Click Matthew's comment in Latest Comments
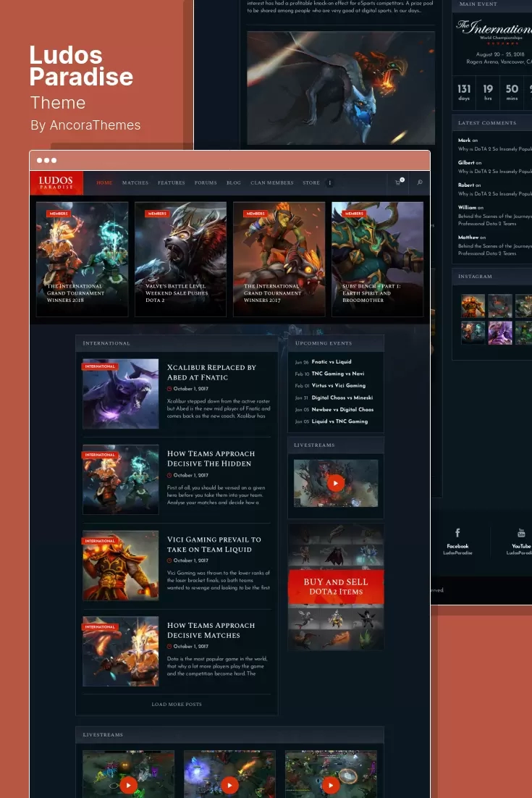Screen dimensions: 532x798 coord(494,245)
